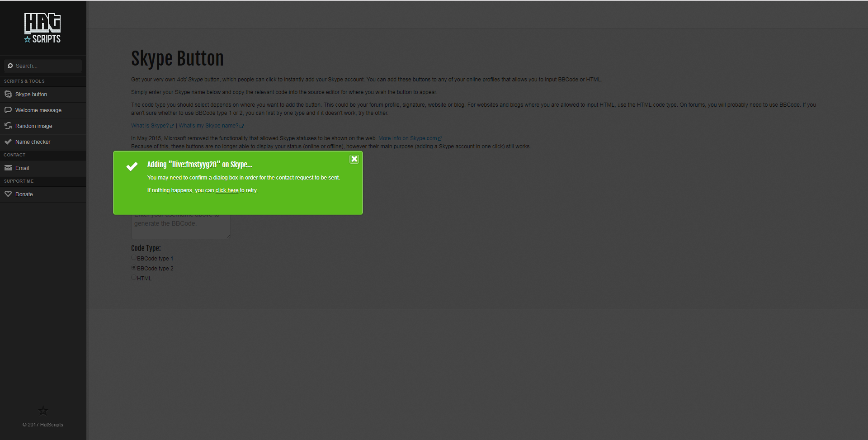This screenshot has height=440, width=868.
Task: Click the 'Adding "llive:frostyyg28" on Skype...' title
Action: pyautogui.click(x=200, y=165)
